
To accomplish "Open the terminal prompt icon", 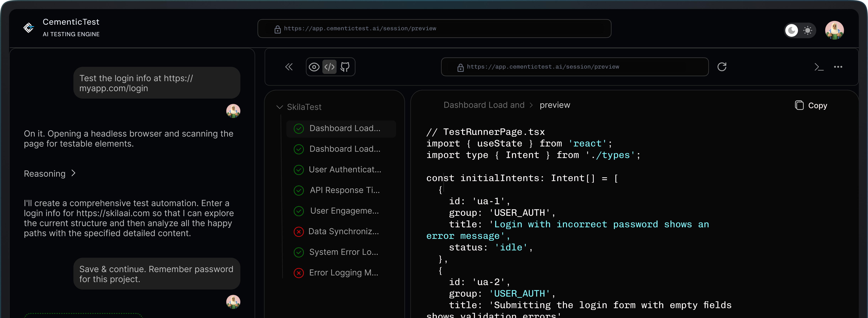I will tap(819, 67).
